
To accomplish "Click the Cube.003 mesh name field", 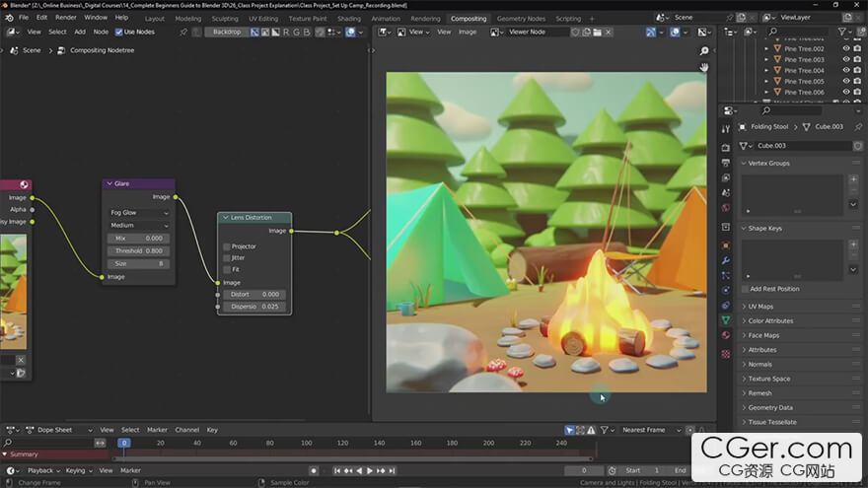I will point(804,146).
